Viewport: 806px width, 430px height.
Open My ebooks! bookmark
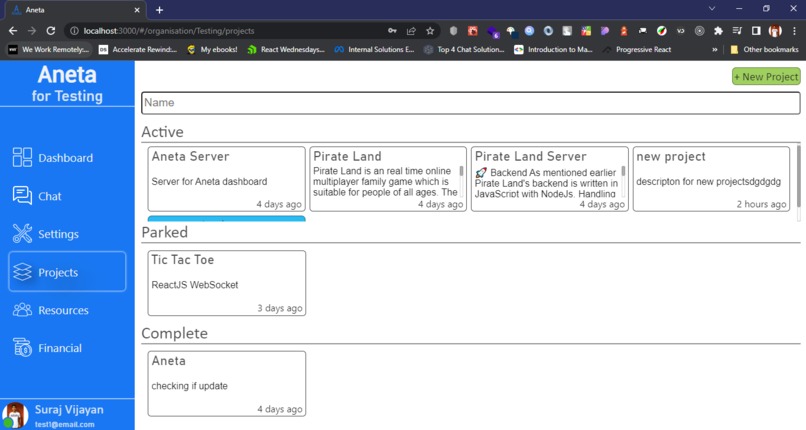(x=212, y=49)
